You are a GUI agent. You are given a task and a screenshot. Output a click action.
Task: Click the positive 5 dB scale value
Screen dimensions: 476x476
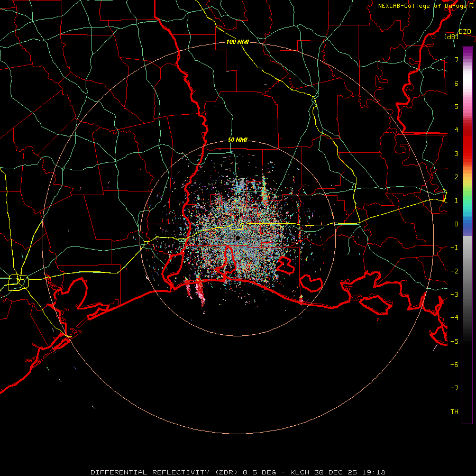click(x=456, y=106)
